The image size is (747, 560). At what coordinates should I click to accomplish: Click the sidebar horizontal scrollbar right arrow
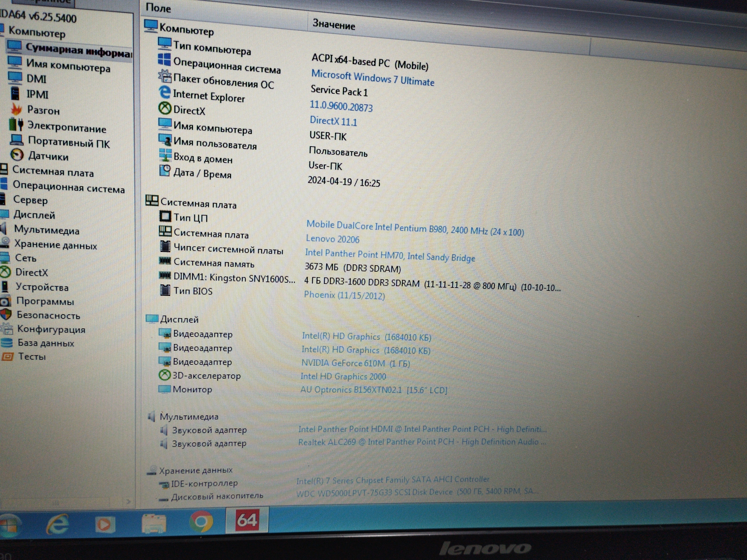tap(128, 501)
